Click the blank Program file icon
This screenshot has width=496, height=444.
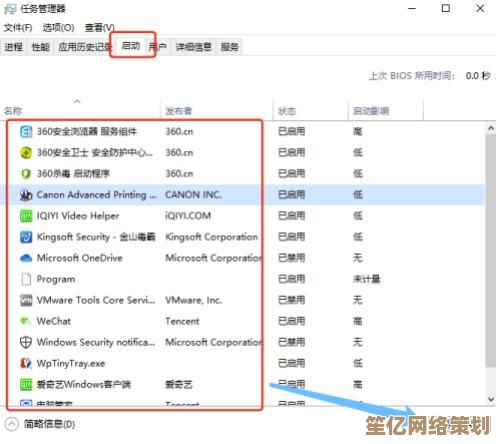pyautogui.click(x=26, y=279)
